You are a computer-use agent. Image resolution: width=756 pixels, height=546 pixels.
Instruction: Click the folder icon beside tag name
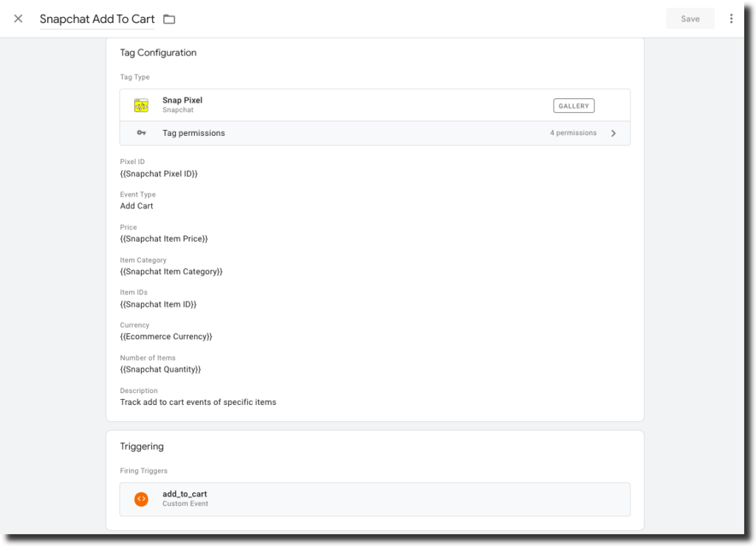(x=169, y=19)
